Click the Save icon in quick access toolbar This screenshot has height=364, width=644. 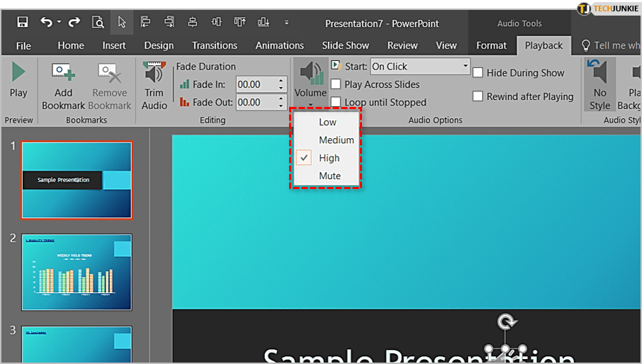[22, 22]
